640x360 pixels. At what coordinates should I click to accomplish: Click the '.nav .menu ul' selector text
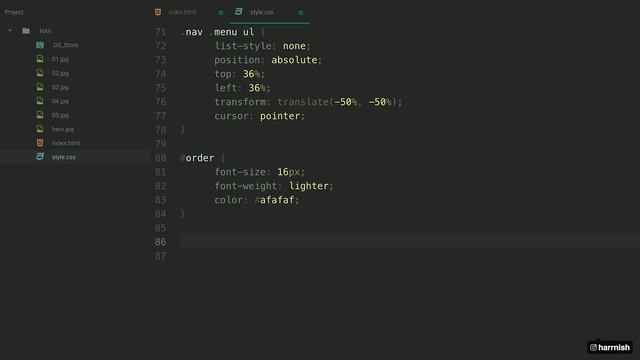click(218, 32)
